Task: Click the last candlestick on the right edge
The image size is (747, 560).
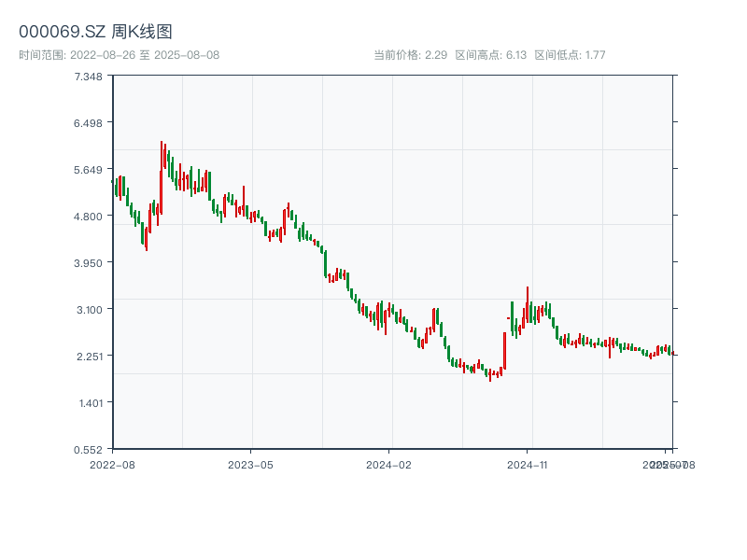Action: coord(672,353)
